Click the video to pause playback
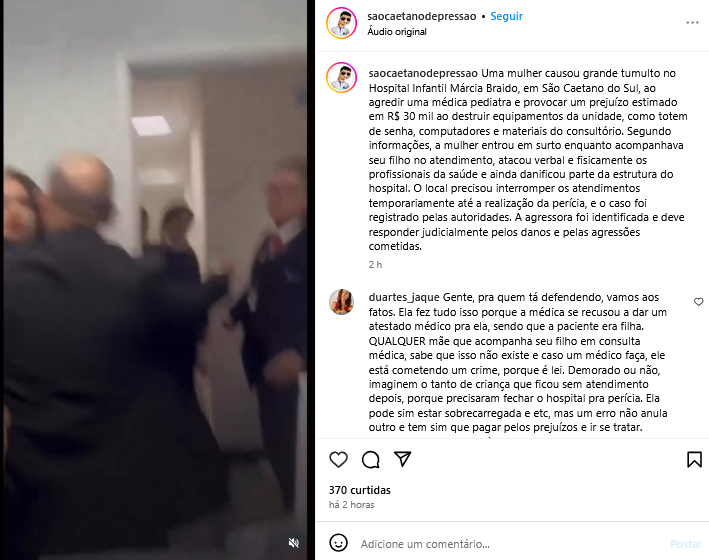The height and width of the screenshot is (560, 709). tap(155, 280)
